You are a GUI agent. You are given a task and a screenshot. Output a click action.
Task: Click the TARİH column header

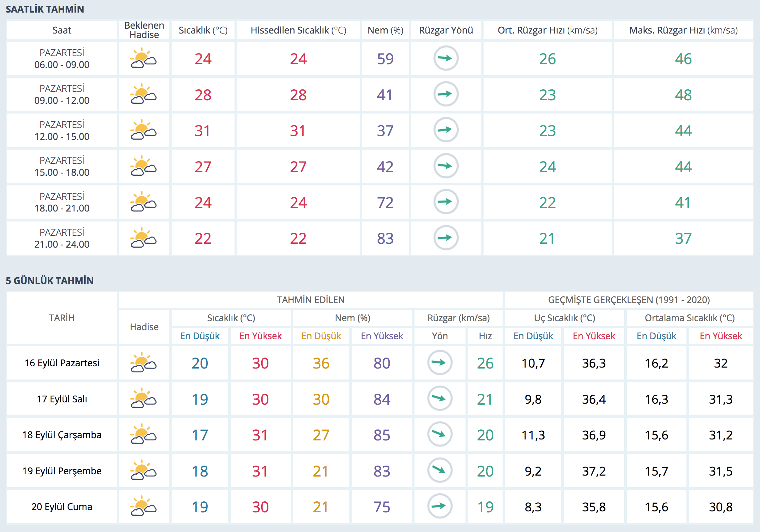(62, 318)
